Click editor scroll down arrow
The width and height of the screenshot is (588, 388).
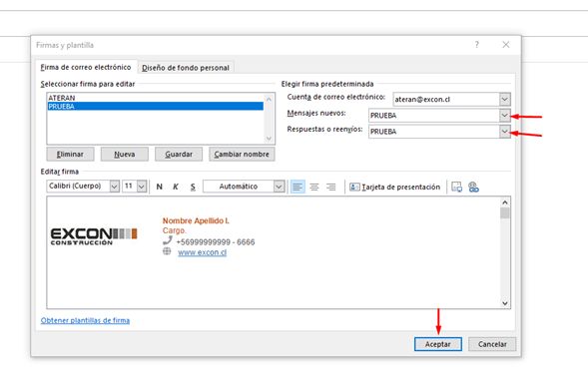[x=505, y=303]
